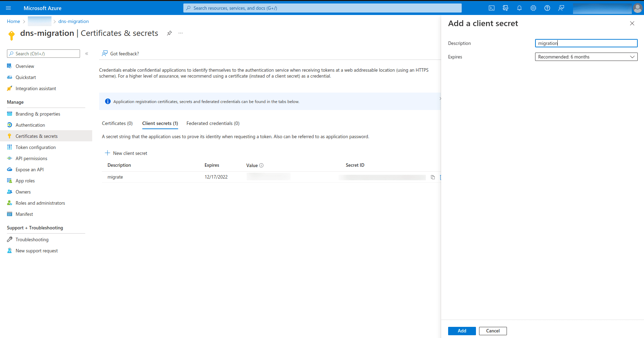Switch to the Certificates (0) tab

pos(117,123)
